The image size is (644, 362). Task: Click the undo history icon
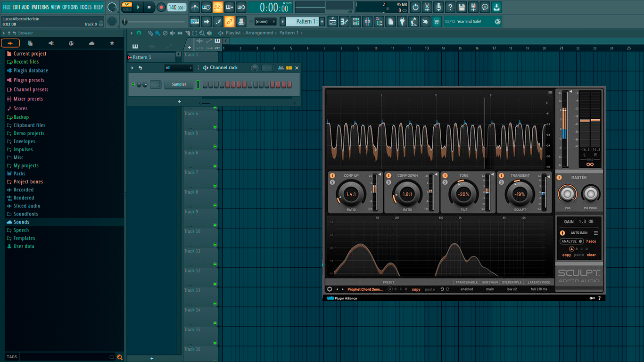[x=415, y=7]
